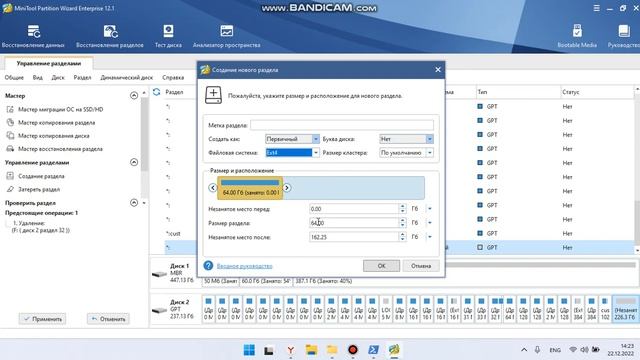Open Bootable Media icon
This screenshot has height=360, width=640.
pyautogui.click(x=577, y=31)
